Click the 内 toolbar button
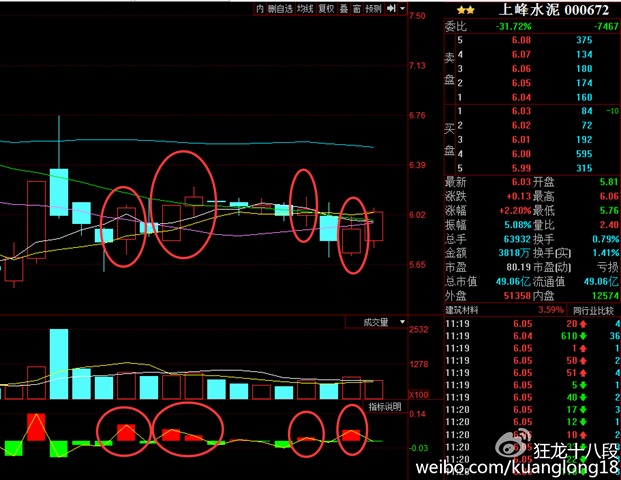 click(260, 9)
